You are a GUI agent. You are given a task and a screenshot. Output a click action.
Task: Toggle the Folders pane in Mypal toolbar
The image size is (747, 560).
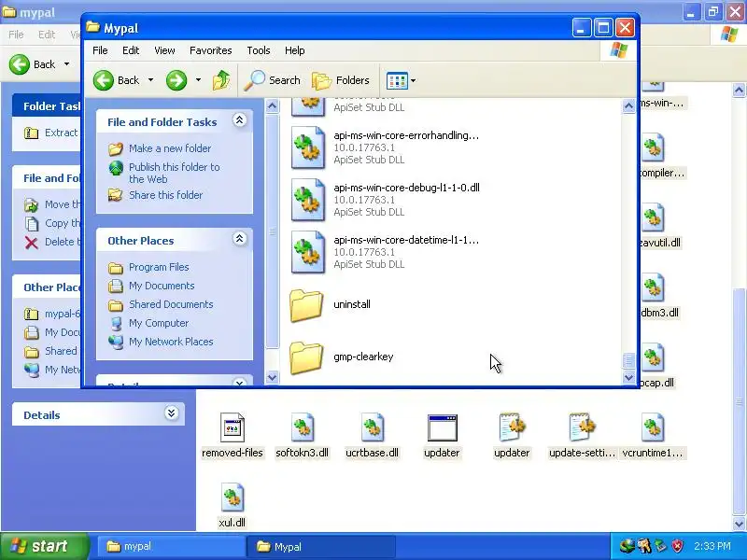(x=341, y=80)
